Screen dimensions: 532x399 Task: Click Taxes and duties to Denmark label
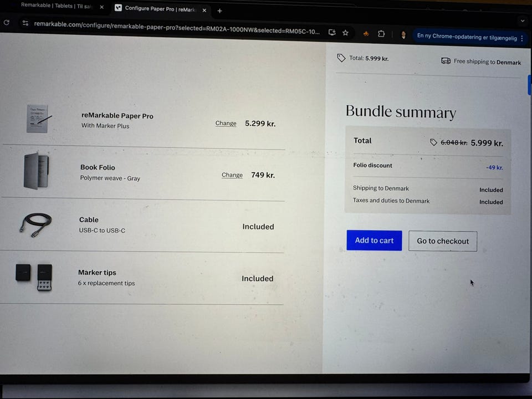391,201
